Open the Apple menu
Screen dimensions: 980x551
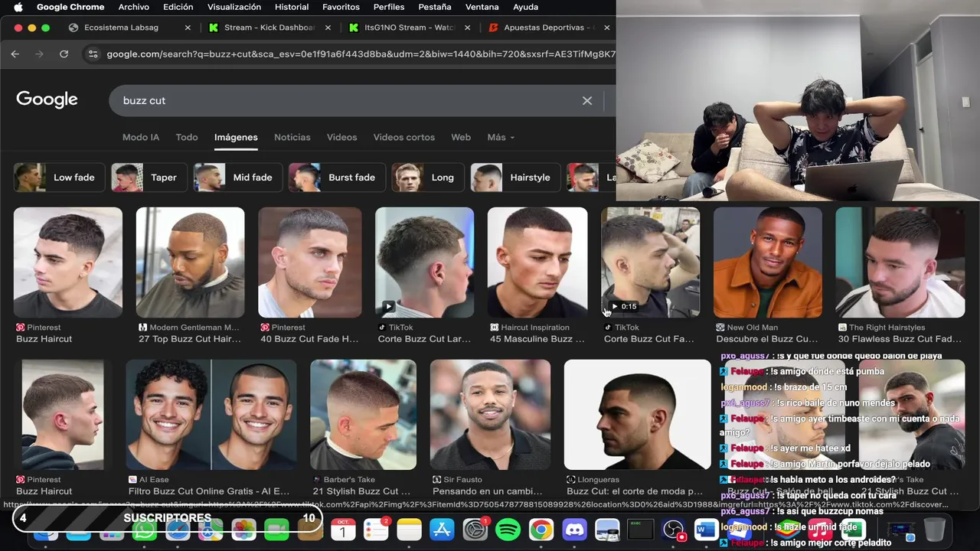[x=18, y=7]
